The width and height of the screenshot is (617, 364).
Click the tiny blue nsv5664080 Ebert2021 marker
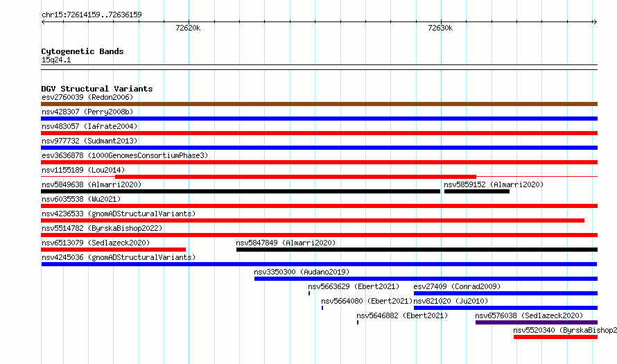[x=322, y=308]
